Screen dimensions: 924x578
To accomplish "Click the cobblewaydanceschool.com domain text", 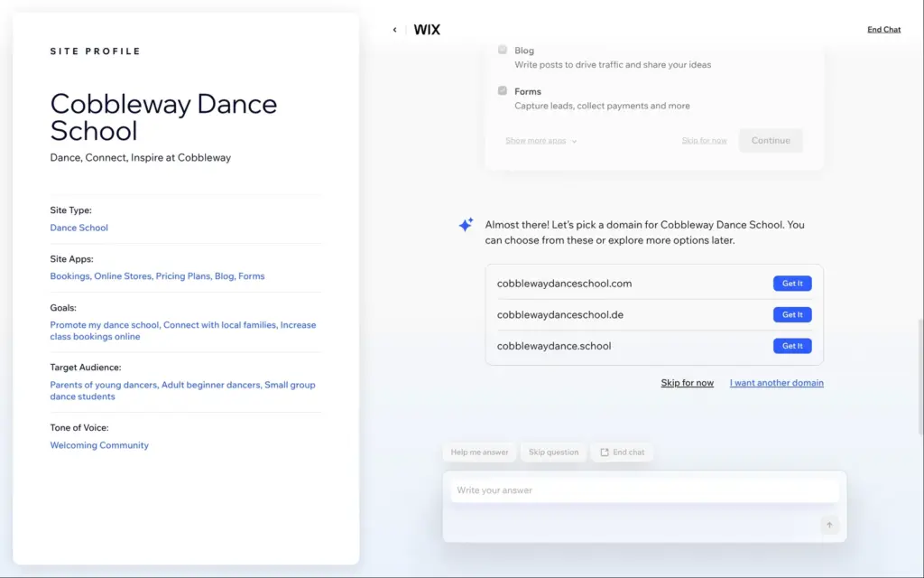I will (x=564, y=284).
